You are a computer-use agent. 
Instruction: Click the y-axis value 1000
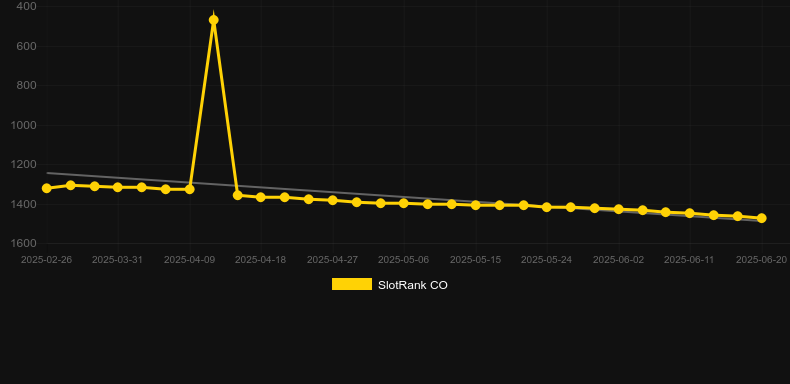(24, 125)
